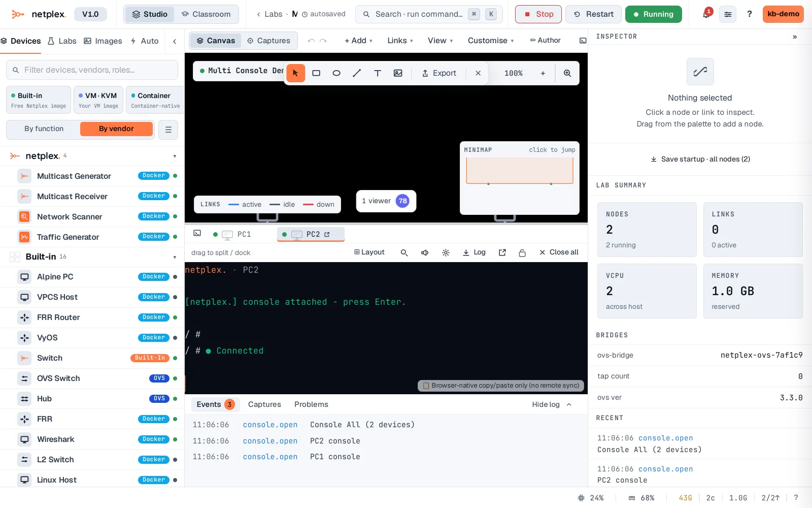Collapse the left device sidebar

coord(175,41)
